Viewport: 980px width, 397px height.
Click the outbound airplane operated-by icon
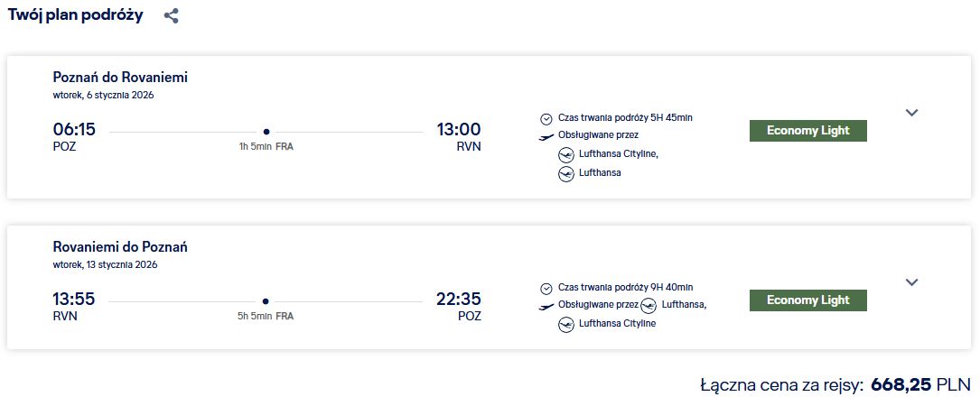tap(546, 136)
